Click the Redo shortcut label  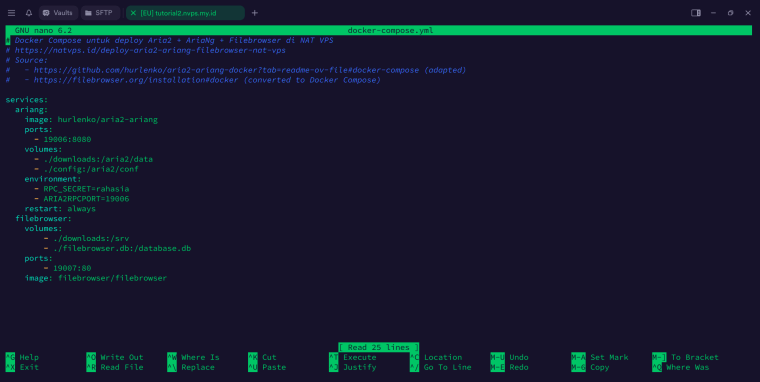(519, 367)
